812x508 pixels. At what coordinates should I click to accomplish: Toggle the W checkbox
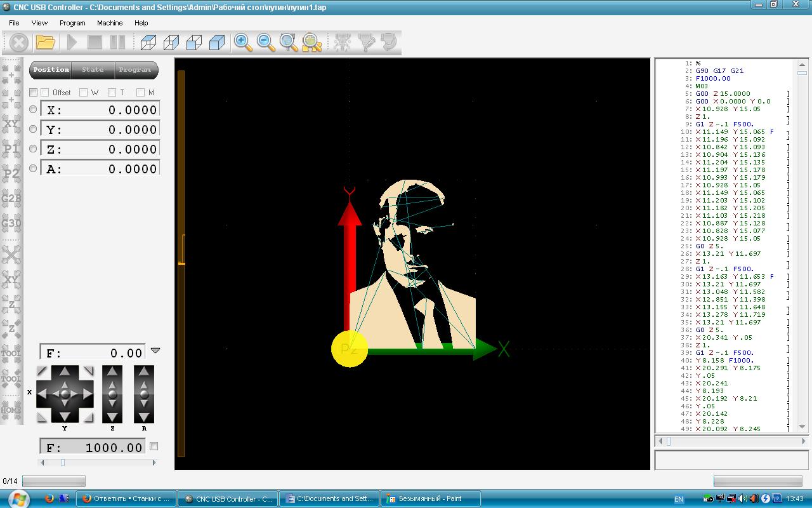pos(83,93)
